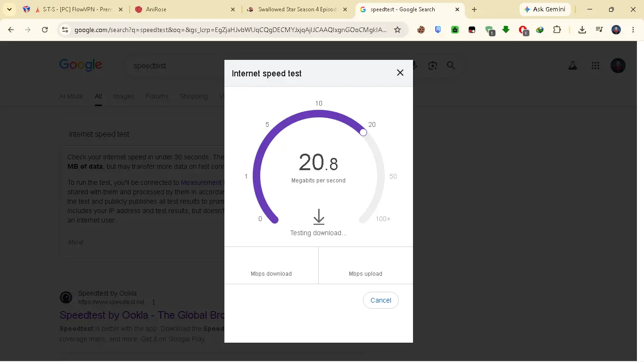Select the All results tab
The height and width of the screenshot is (362, 644).
click(98, 96)
